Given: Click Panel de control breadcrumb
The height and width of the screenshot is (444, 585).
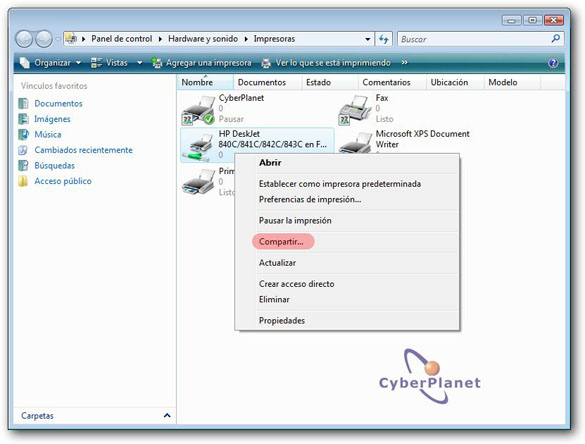Looking at the screenshot, I should pyautogui.click(x=122, y=39).
